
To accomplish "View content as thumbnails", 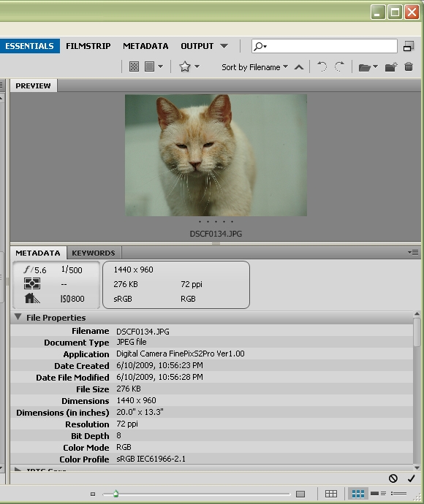I will click(357, 494).
